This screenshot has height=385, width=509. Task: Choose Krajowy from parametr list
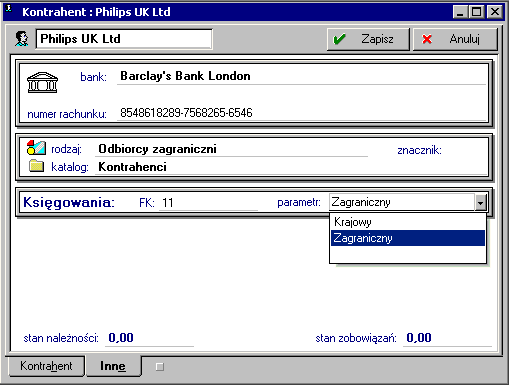408,222
